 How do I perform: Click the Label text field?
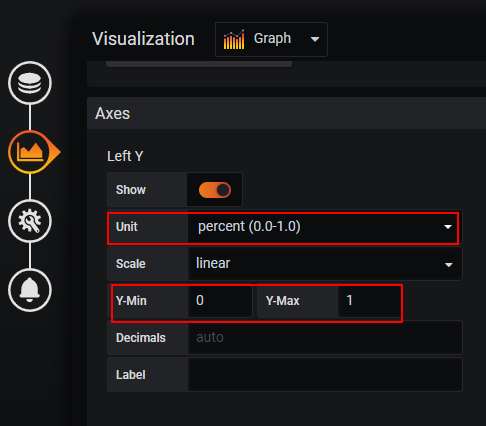coord(325,375)
